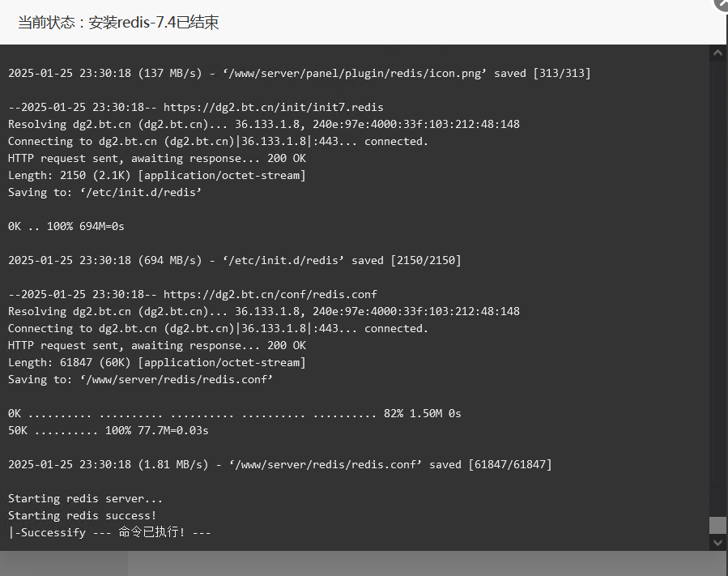
Task: Click the Length: 2150 (2.1K) line
Action: point(157,176)
